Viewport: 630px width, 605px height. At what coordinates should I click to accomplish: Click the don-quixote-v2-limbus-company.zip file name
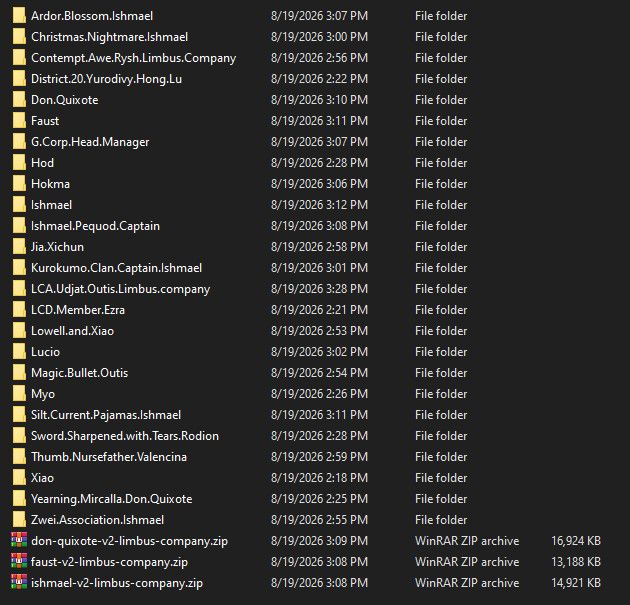129,541
